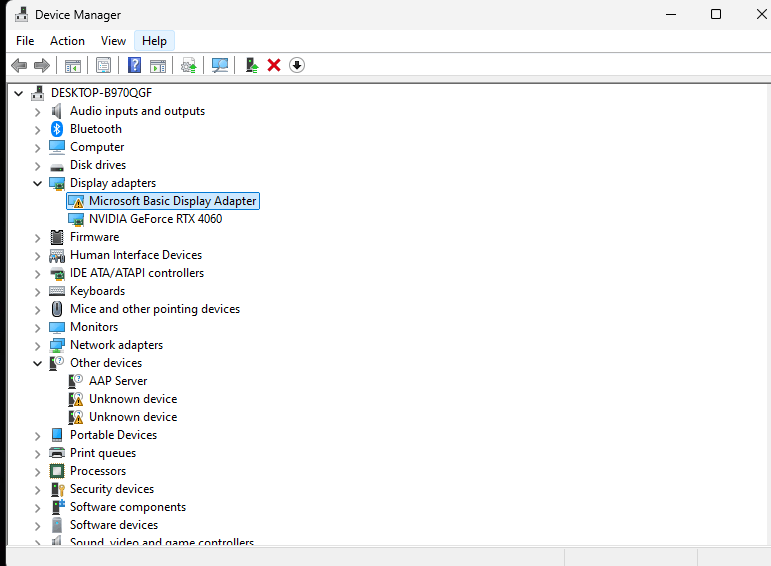Select the AAP Server device

(x=118, y=381)
